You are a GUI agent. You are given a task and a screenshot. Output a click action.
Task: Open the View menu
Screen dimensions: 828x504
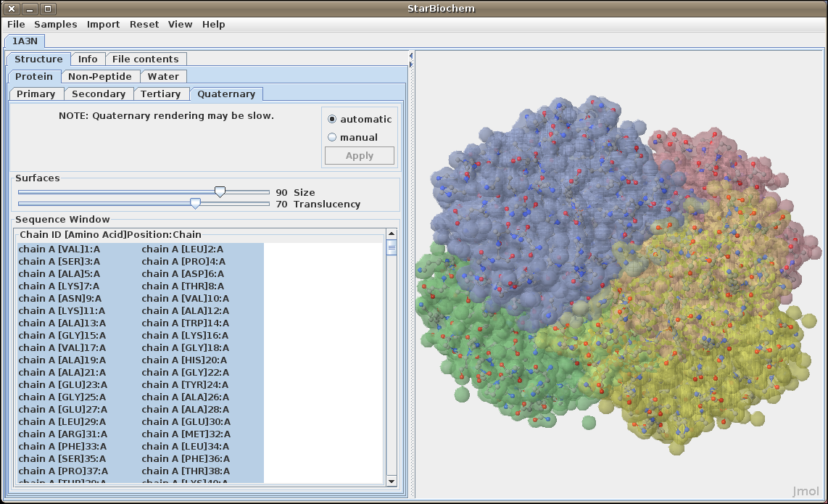180,25
